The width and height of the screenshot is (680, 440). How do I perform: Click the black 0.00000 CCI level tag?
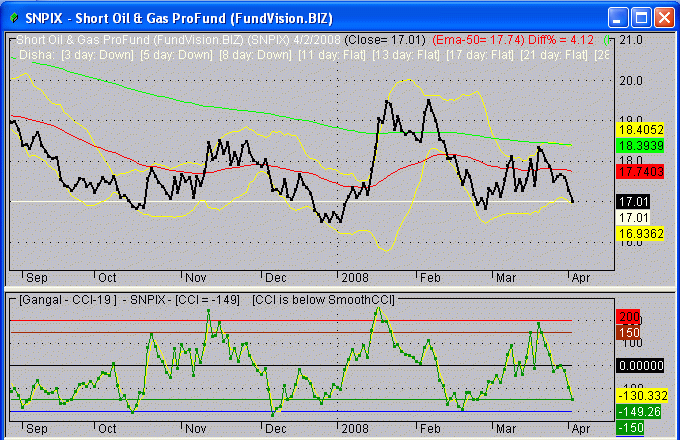pyautogui.click(x=641, y=366)
